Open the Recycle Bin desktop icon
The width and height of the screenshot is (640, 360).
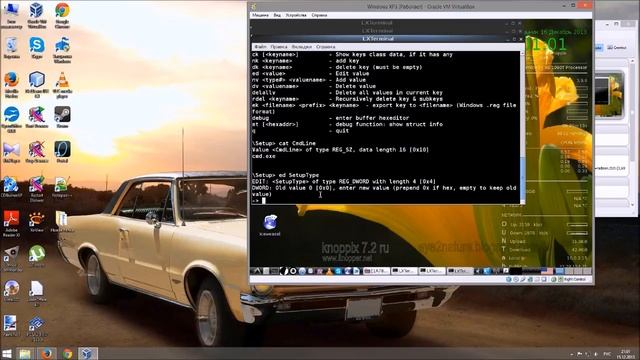(11, 46)
